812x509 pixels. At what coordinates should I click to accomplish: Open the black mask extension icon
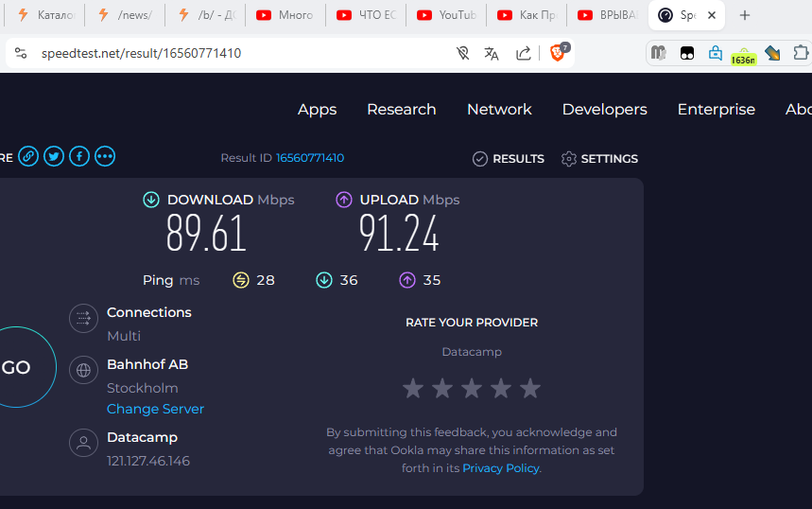coord(687,53)
